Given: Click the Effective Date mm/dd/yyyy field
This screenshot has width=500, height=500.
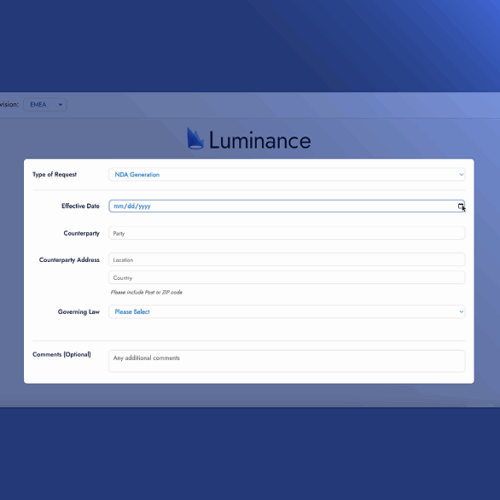Looking at the screenshot, I should coord(287,206).
